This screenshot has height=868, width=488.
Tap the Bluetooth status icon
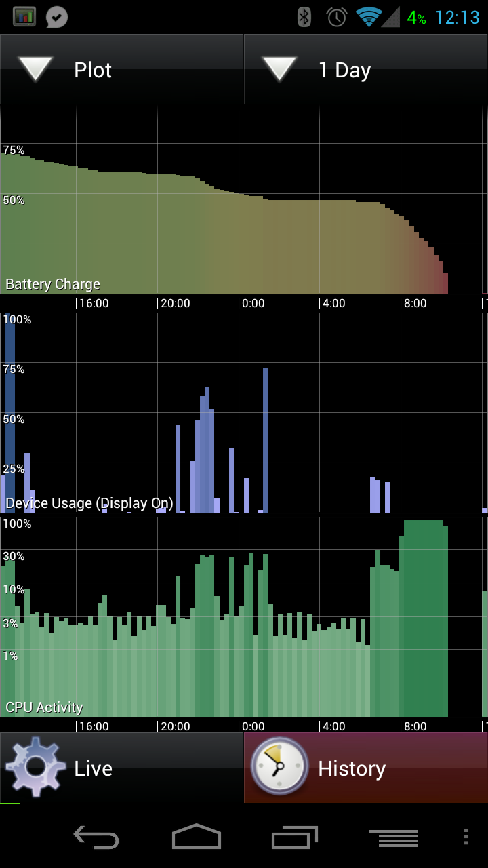click(304, 17)
